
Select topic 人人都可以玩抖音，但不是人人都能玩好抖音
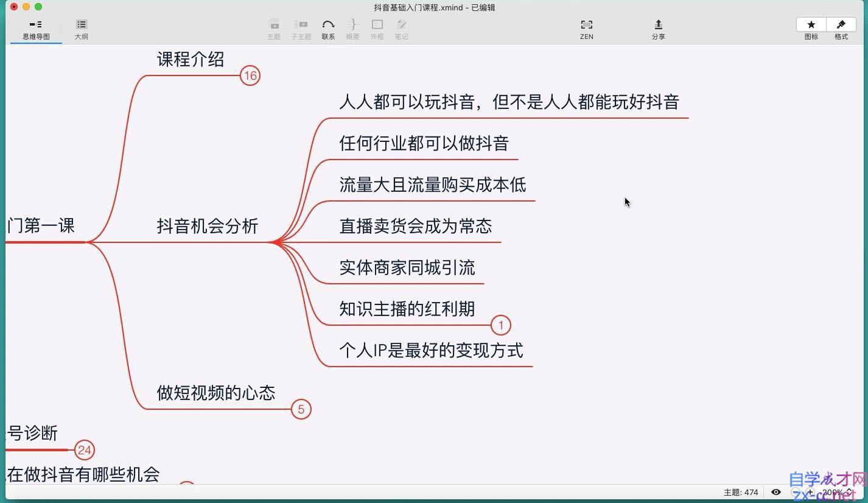tap(509, 102)
